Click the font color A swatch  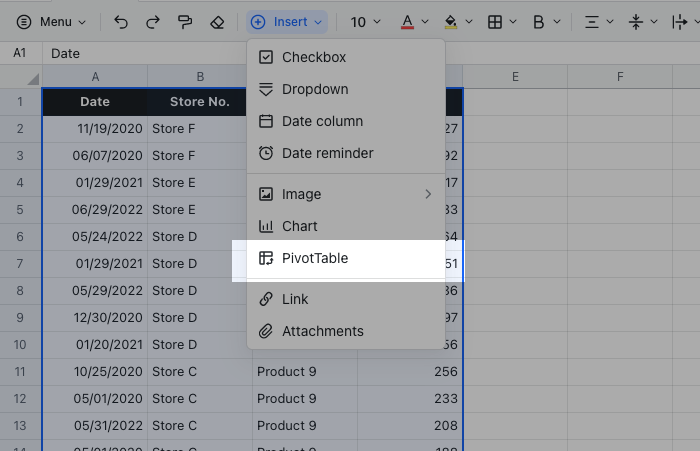407,21
